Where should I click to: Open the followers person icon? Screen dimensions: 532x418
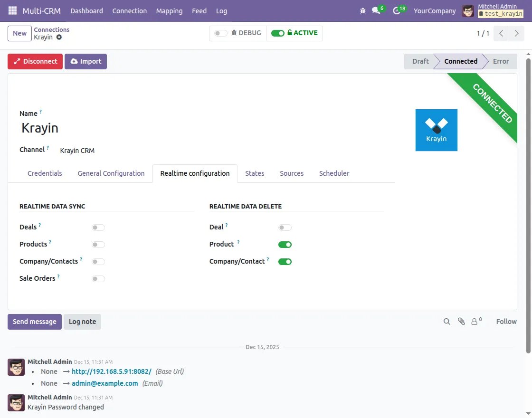click(x=475, y=322)
